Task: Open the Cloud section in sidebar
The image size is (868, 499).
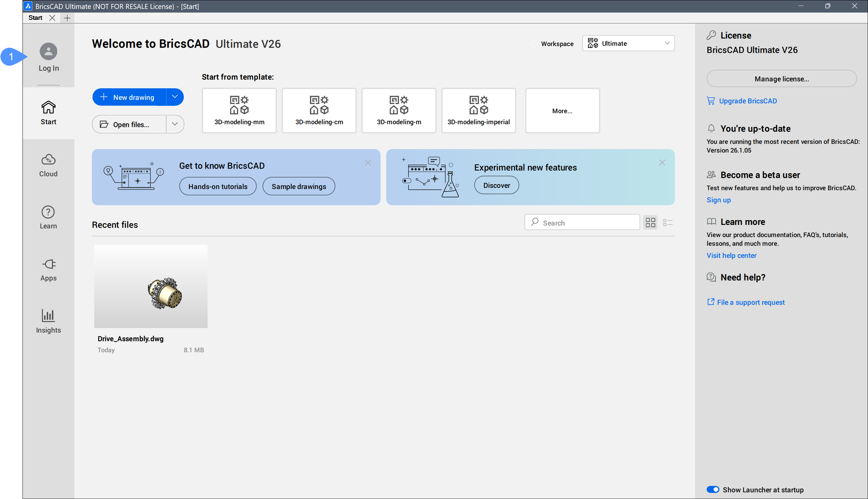Action: click(48, 165)
